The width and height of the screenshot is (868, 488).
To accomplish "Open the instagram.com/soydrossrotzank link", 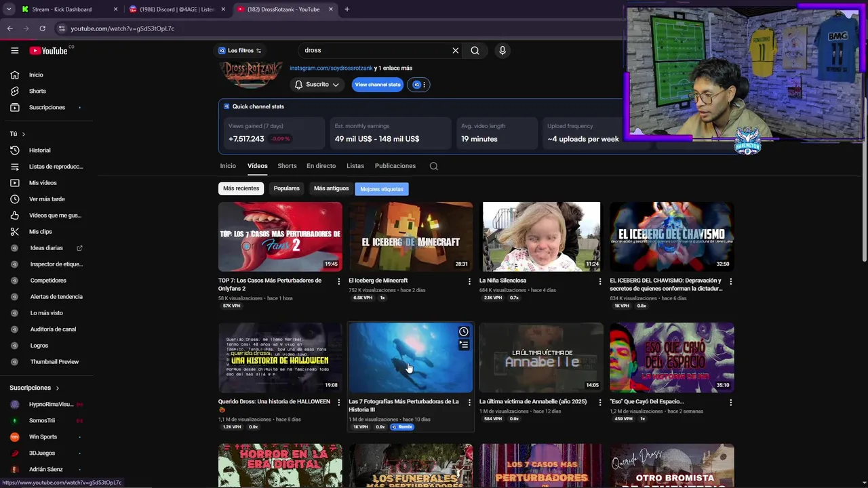I will [x=331, y=68].
